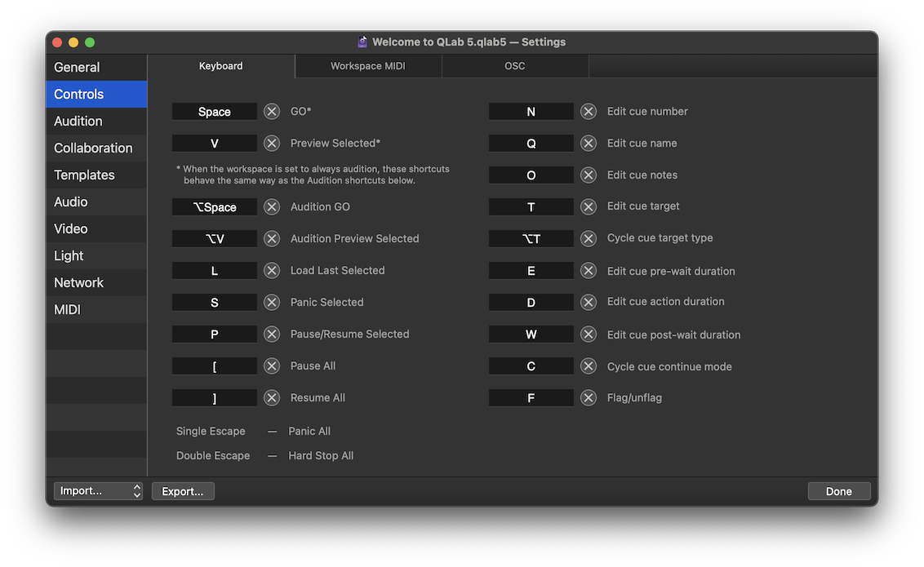The height and width of the screenshot is (567, 924).
Task: Clear the GO keyboard shortcut
Action: [272, 111]
